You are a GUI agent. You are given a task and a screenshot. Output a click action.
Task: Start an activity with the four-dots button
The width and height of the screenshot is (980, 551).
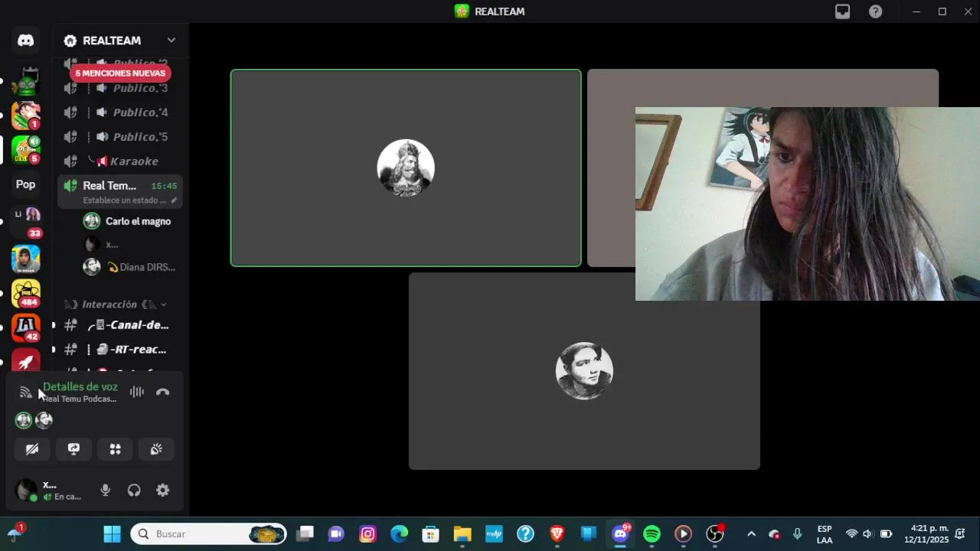(x=115, y=449)
